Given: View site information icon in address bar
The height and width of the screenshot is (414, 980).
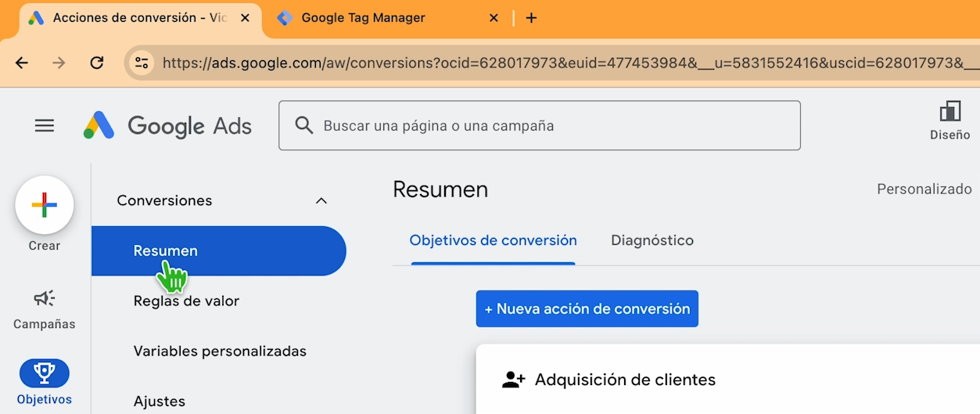Looking at the screenshot, I should coord(142,63).
